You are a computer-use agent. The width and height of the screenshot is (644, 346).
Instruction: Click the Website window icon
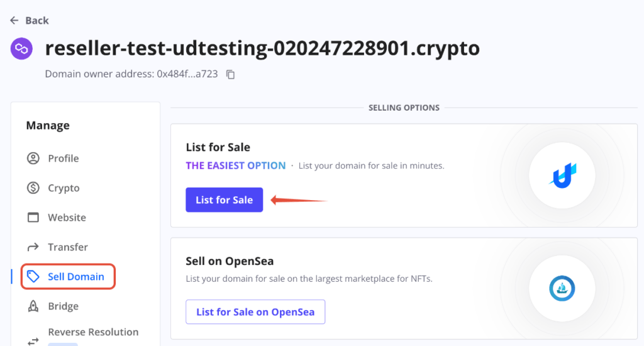click(33, 218)
